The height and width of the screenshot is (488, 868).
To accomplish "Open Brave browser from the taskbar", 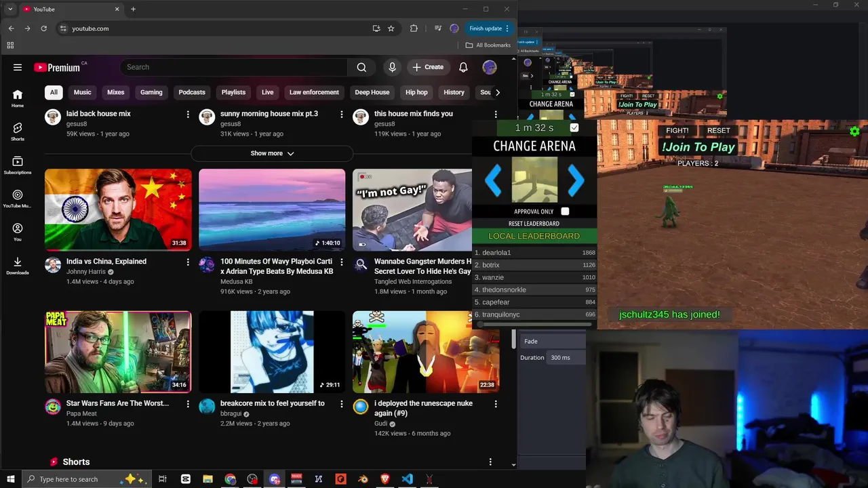I will click(x=385, y=479).
